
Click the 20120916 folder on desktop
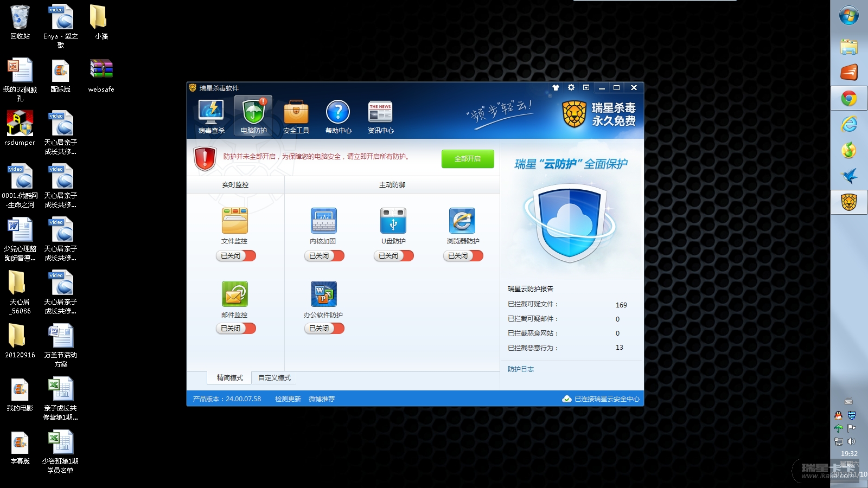click(x=20, y=341)
